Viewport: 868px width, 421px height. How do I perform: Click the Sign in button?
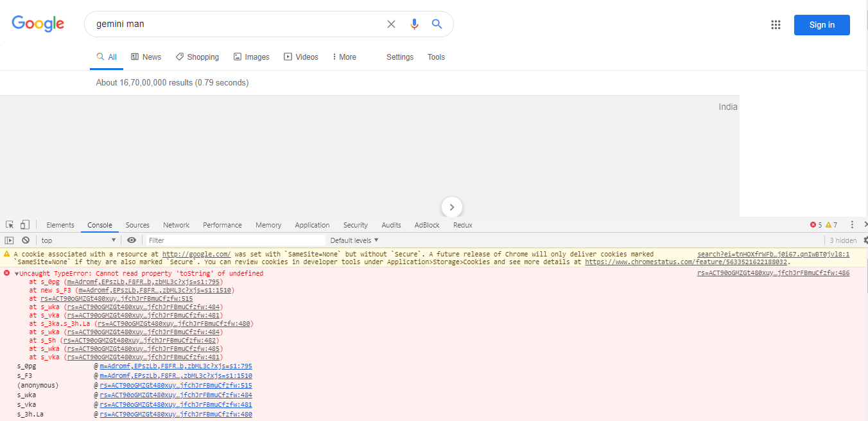(x=822, y=25)
